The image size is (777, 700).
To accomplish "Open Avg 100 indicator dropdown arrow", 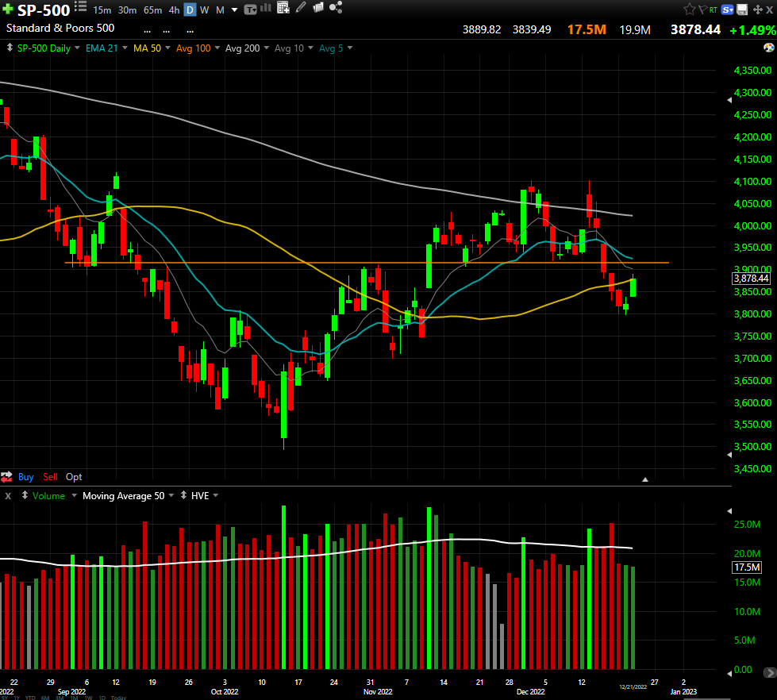I will [x=217, y=48].
